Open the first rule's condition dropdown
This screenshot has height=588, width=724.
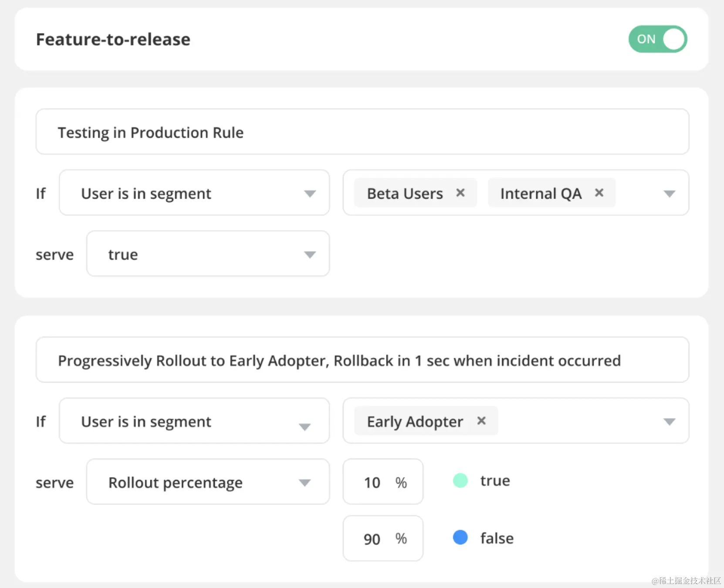pos(194,193)
